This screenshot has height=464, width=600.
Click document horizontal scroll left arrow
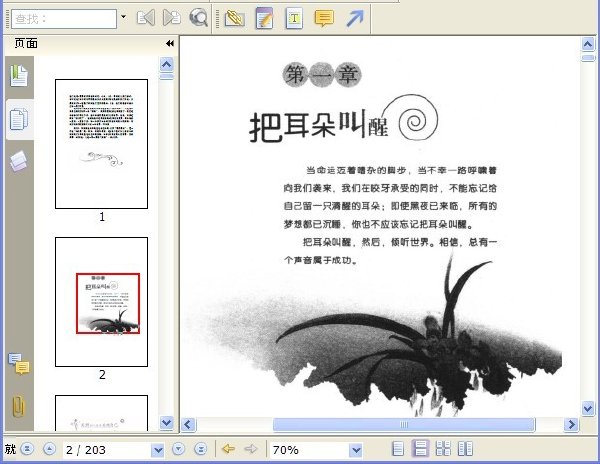pos(188,425)
